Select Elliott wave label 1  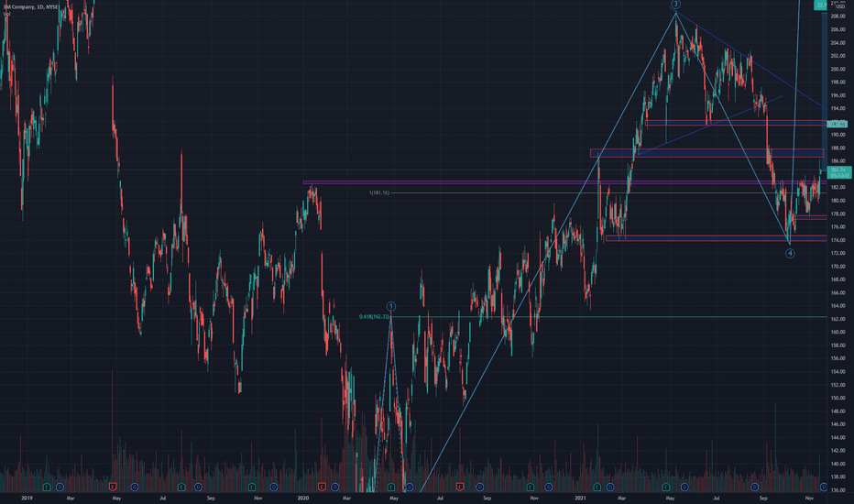390,306
